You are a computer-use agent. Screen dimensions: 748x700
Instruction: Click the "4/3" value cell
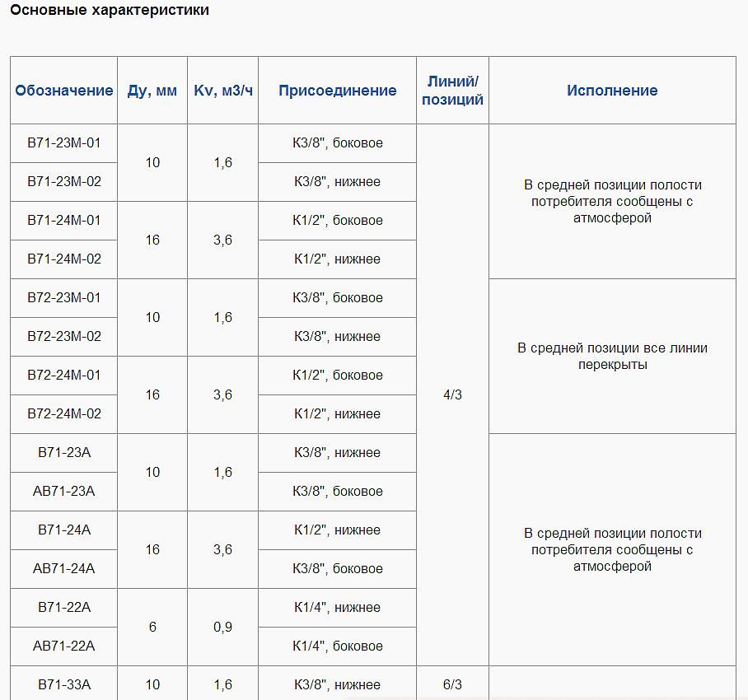click(451, 394)
